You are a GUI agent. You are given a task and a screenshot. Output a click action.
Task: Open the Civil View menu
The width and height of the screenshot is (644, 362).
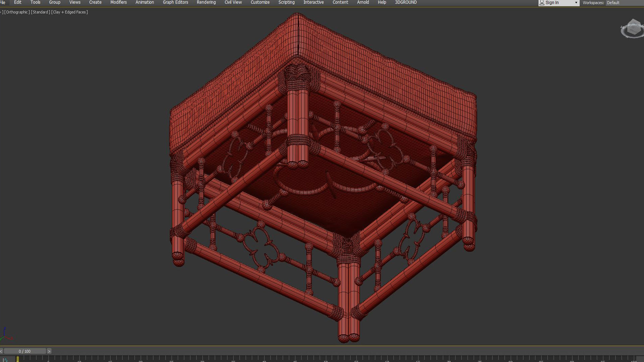[233, 2]
